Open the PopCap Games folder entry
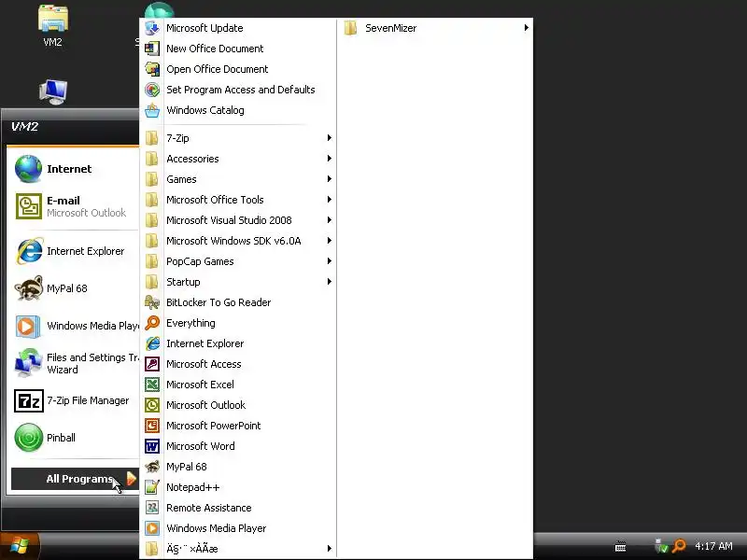Screen dimensions: 747x560 point(238,261)
